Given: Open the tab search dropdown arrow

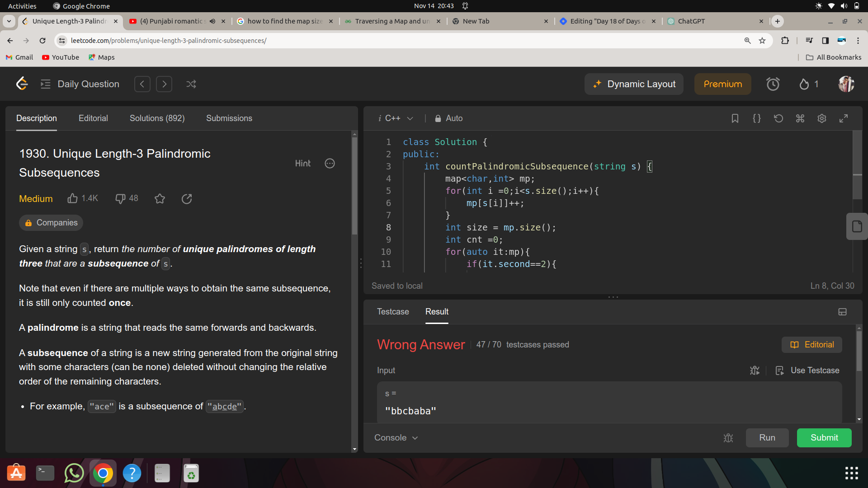Looking at the screenshot, I should tap(9, 21).
